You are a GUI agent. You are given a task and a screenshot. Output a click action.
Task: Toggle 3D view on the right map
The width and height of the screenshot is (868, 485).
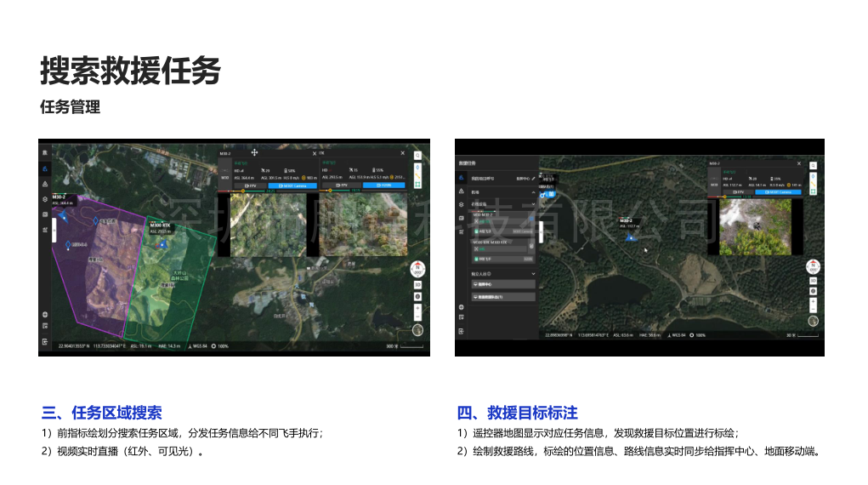tap(813, 281)
